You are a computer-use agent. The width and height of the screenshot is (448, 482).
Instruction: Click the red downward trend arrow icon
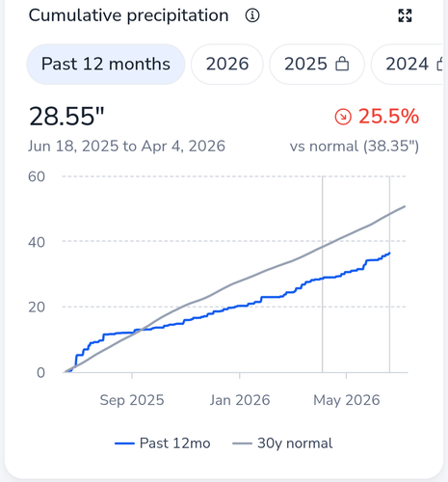tap(343, 117)
